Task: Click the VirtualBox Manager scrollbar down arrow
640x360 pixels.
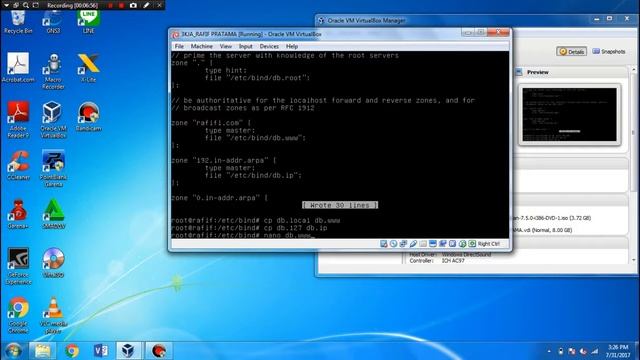Action: (x=633, y=260)
